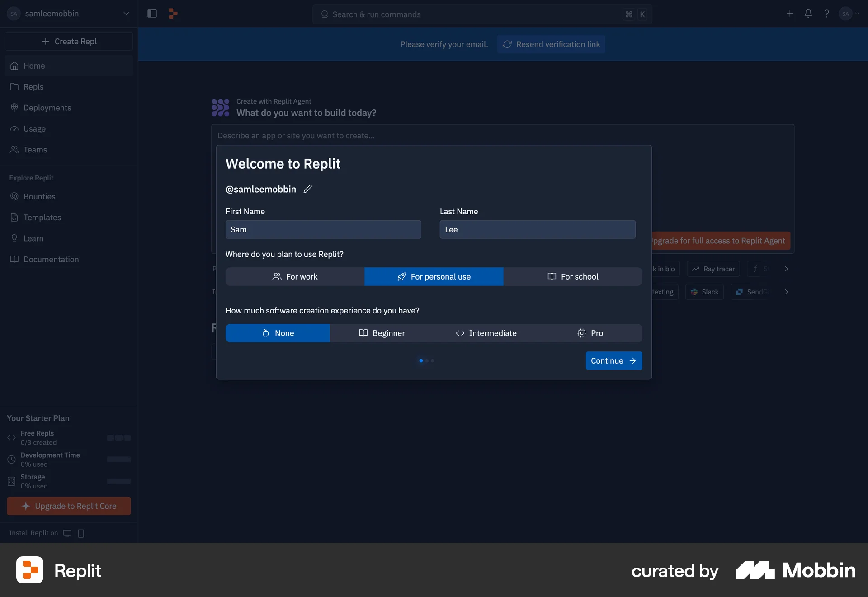The image size is (868, 597).
Task: Click Resend verification link
Action: [x=551, y=44]
